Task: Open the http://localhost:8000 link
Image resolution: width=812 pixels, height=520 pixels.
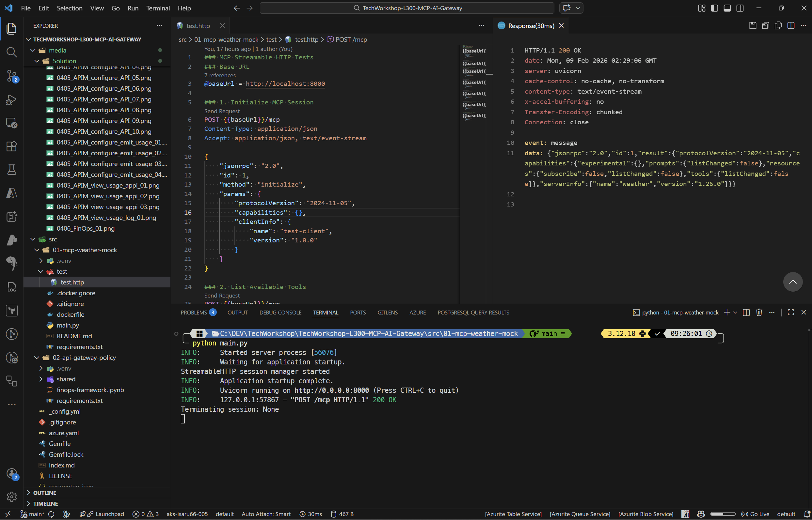Action: [x=285, y=84]
